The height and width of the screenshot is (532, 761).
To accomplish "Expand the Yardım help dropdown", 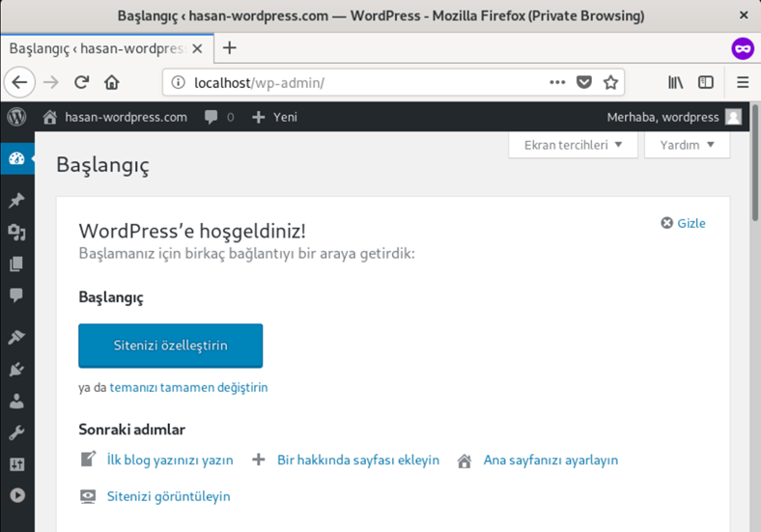I will tap(688, 145).
